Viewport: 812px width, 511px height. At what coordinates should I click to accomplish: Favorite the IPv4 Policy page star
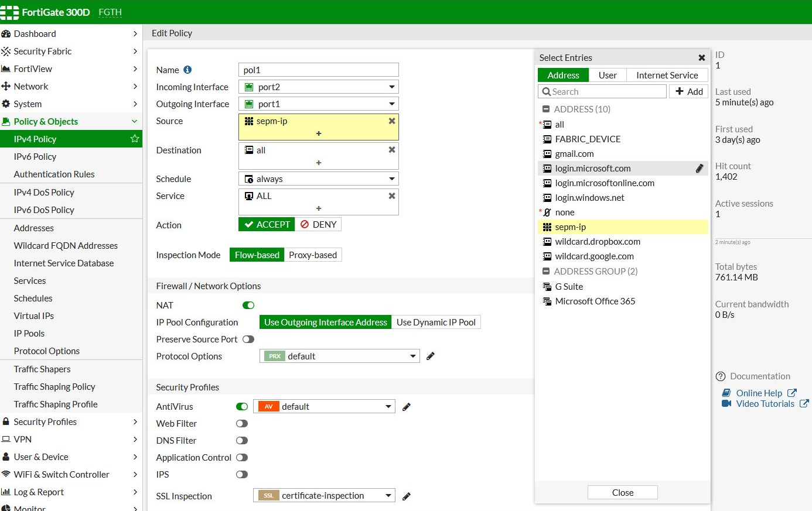[x=135, y=139]
